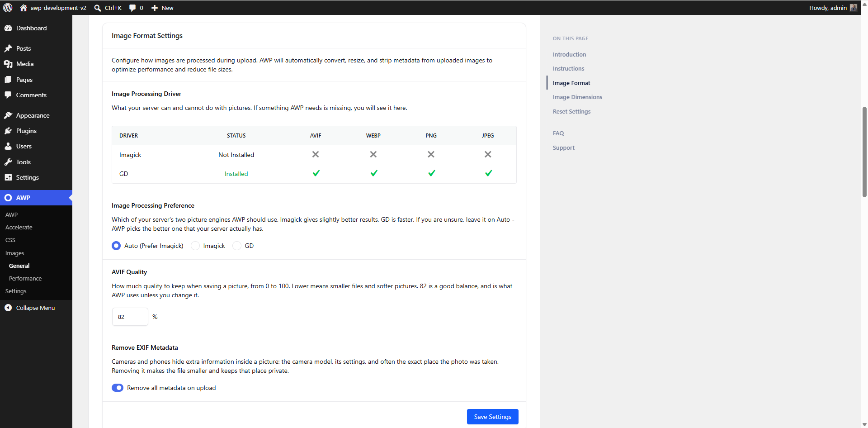Click the Comments sidebar bubble icon
The width and height of the screenshot is (868, 428).
[8, 95]
